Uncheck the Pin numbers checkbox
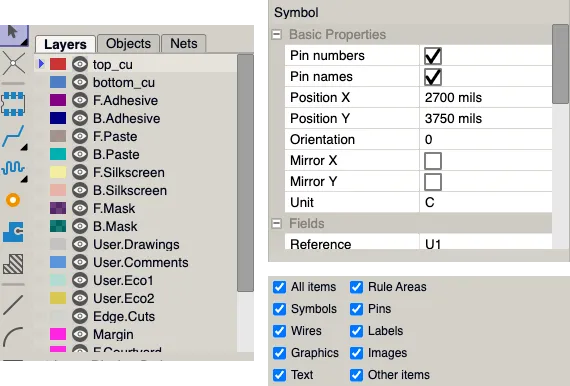The image size is (570, 386). pyautogui.click(x=433, y=56)
